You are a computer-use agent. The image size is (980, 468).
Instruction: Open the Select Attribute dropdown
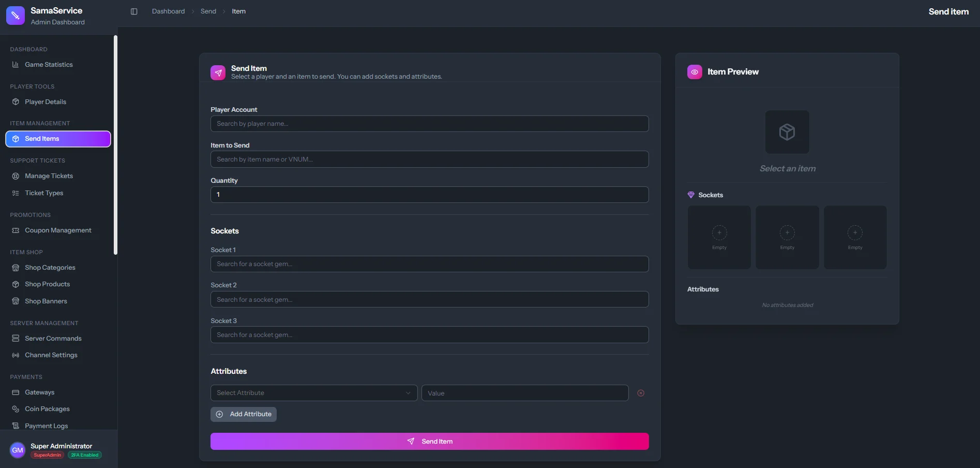[314, 393]
